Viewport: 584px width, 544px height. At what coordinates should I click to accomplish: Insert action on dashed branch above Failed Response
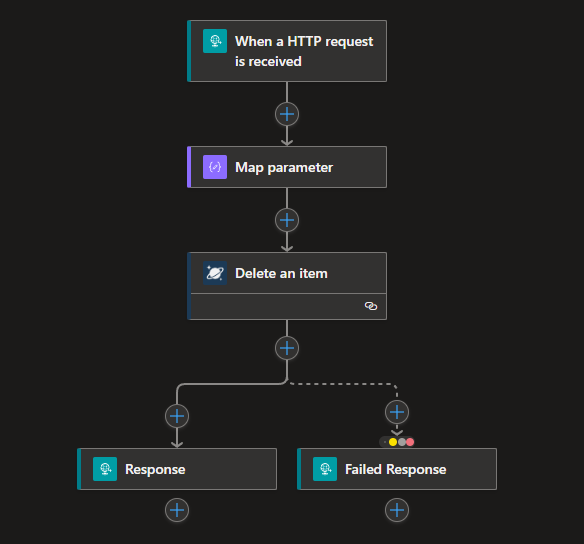397,412
